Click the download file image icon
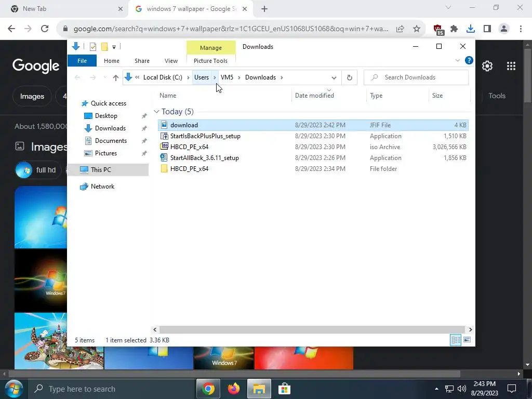Viewport: 532px width, 399px height. click(164, 125)
